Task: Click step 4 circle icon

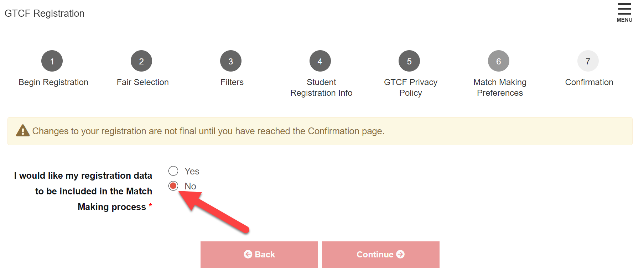Action: (320, 61)
